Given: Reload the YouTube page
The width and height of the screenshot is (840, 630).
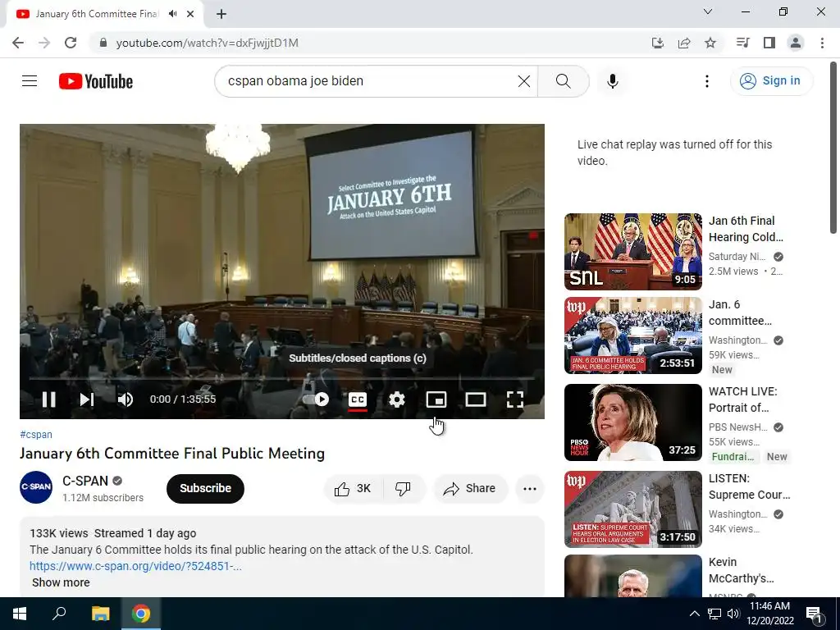Looking at the screenshot, I should tap(71, 43).
